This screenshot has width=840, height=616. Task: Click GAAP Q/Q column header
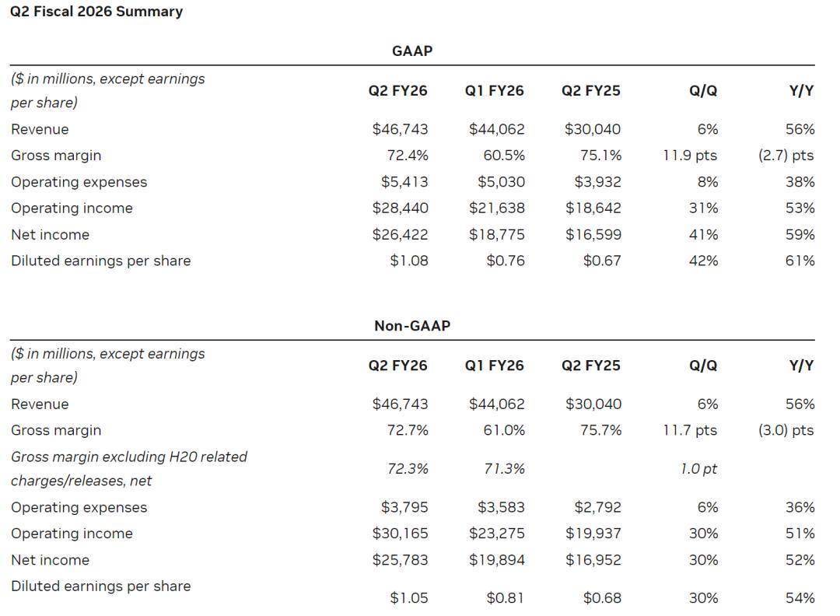point(703,90)
